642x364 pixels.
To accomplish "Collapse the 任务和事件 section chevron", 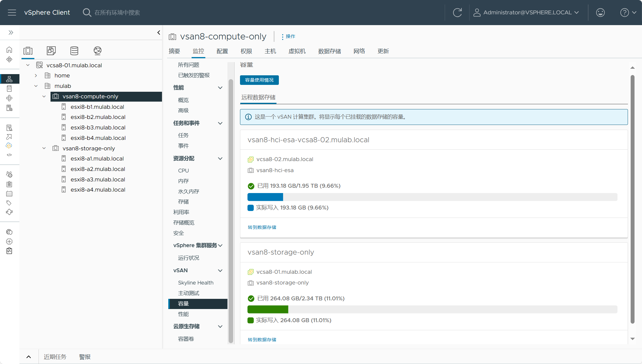I will 220,123.
